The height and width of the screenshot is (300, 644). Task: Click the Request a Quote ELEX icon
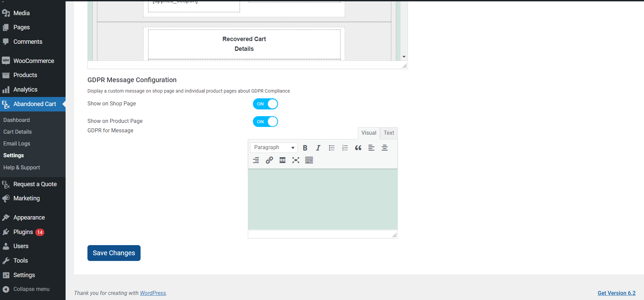click(6, 185)
